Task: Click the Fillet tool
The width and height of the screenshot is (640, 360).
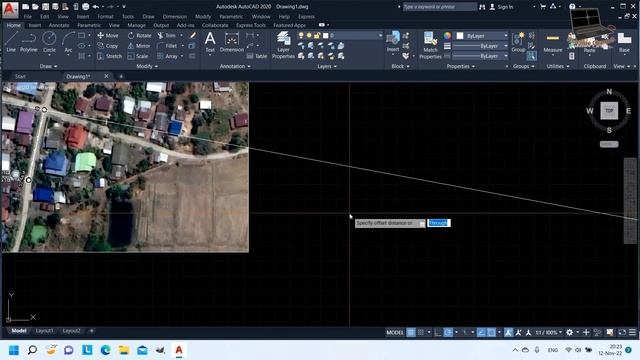Action: [x=167, y=46]
